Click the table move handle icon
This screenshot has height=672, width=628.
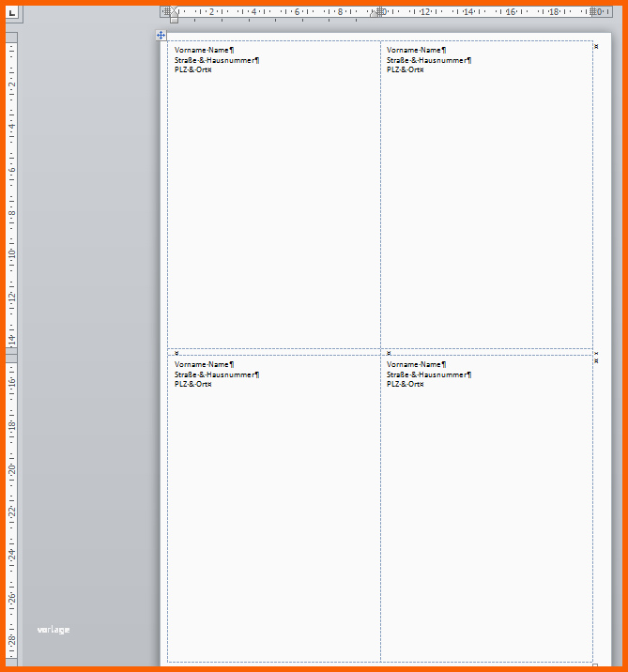(x=161, y=35)
